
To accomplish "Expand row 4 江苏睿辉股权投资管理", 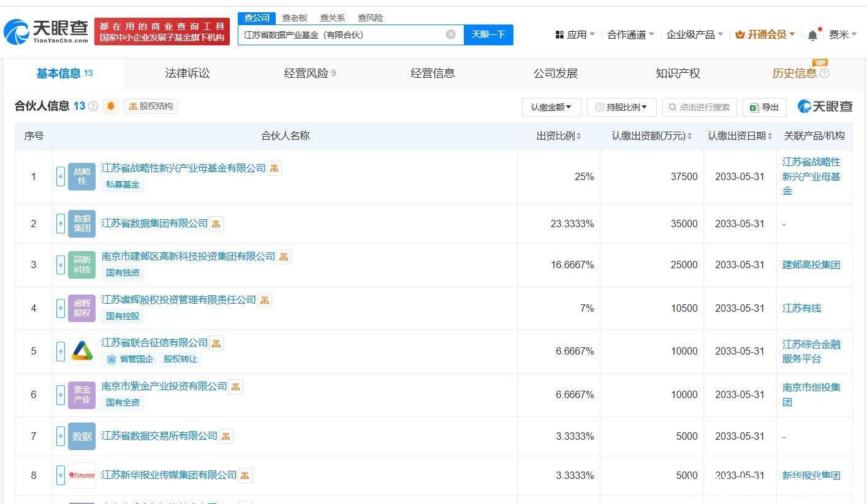I will [x=61, y=309].
